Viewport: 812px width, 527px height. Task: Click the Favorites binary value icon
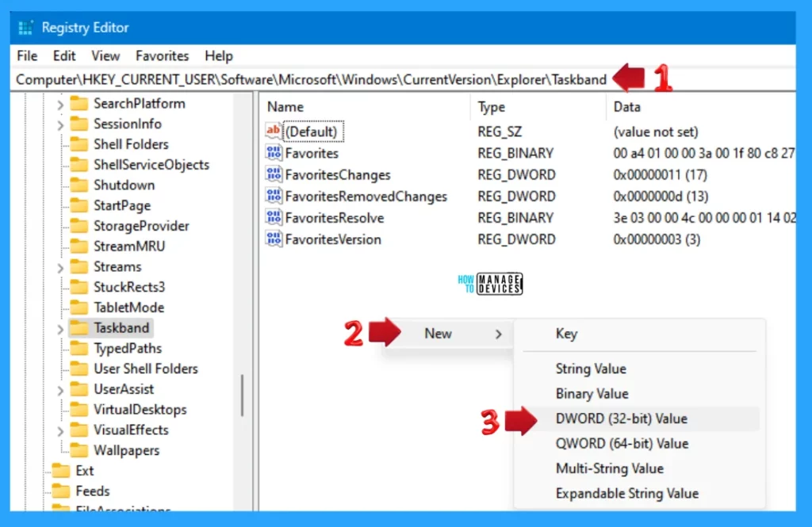pos(274,153)
